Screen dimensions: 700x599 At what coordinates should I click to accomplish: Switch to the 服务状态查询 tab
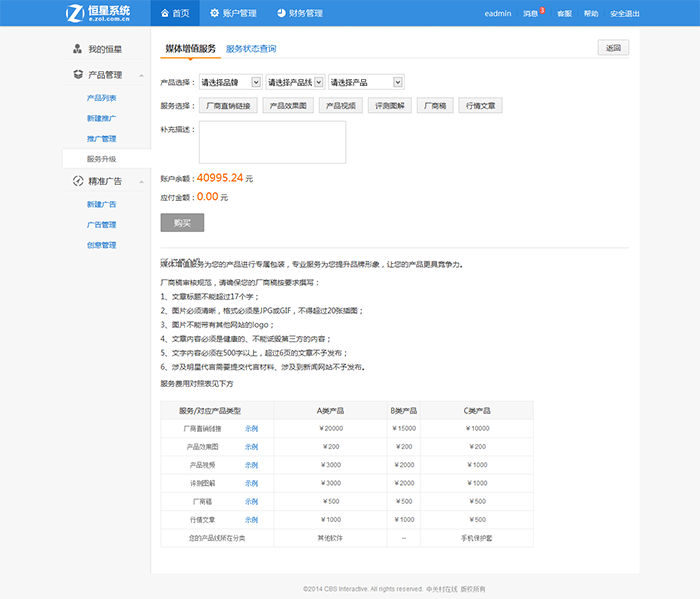251,48
